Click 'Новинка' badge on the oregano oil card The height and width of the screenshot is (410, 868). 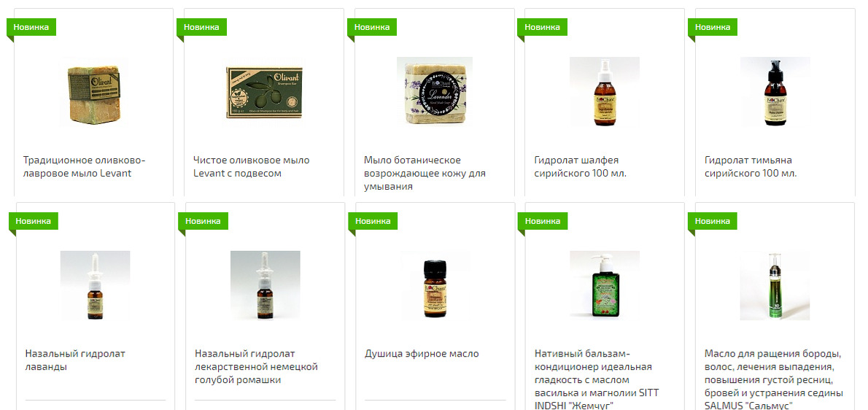[373, 221]
